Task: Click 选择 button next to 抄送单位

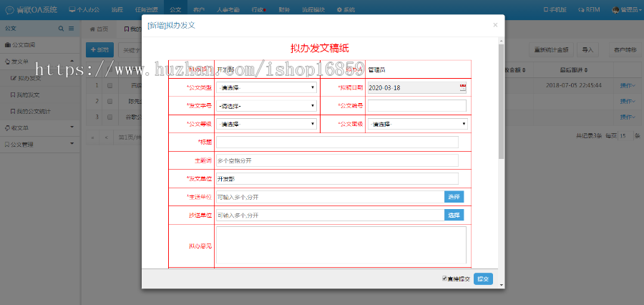Action: coord(454,215)
